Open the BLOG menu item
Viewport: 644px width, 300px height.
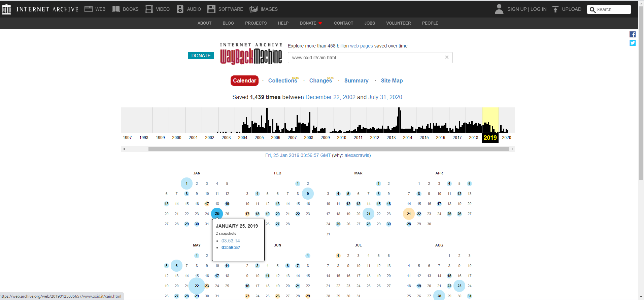pyautogui.click(x=228, y=23)
